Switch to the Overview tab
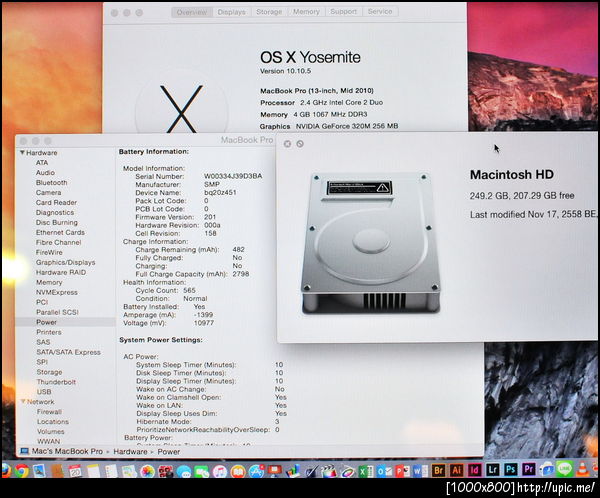Screen dimensions: 600x498 (192, 12)
